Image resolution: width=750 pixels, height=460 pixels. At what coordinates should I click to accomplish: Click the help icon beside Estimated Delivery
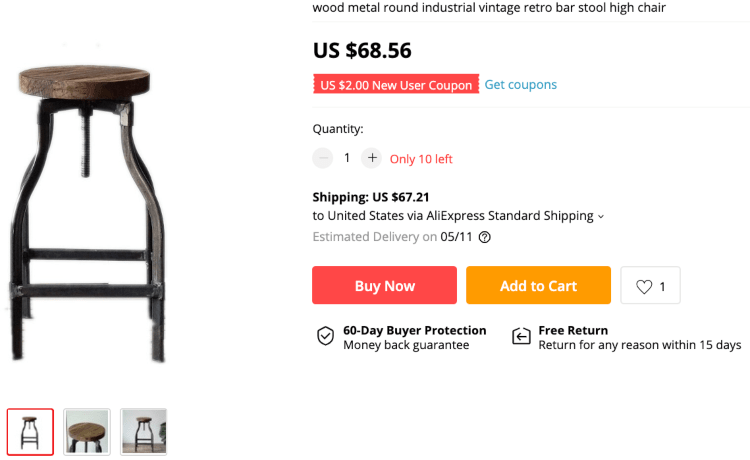(x=485, y=237)
